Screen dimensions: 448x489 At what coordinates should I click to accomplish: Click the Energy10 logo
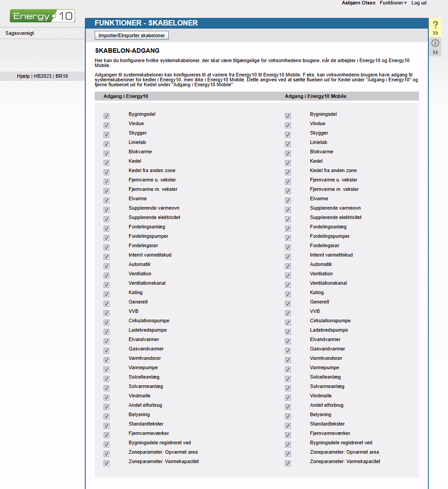[42, 16]
